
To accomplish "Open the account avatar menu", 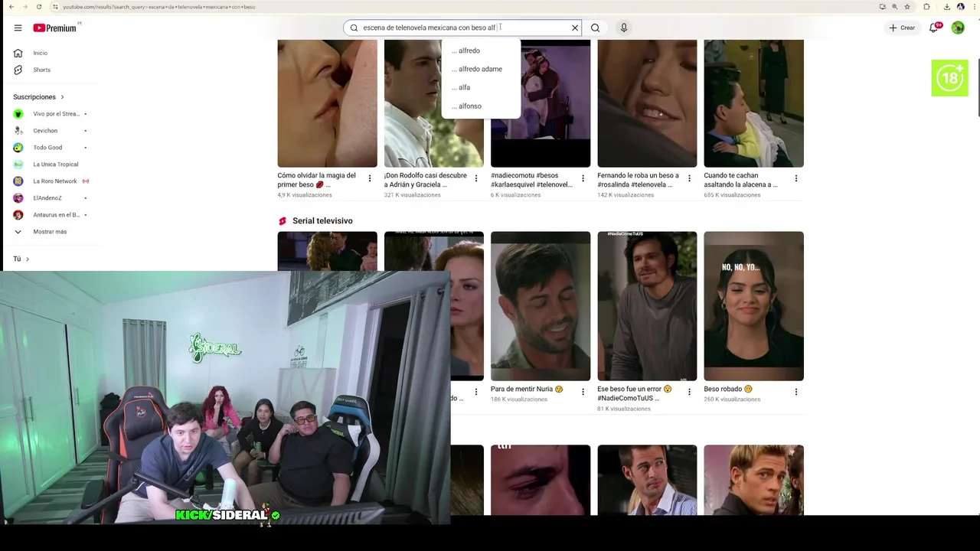I will point(958,28).
